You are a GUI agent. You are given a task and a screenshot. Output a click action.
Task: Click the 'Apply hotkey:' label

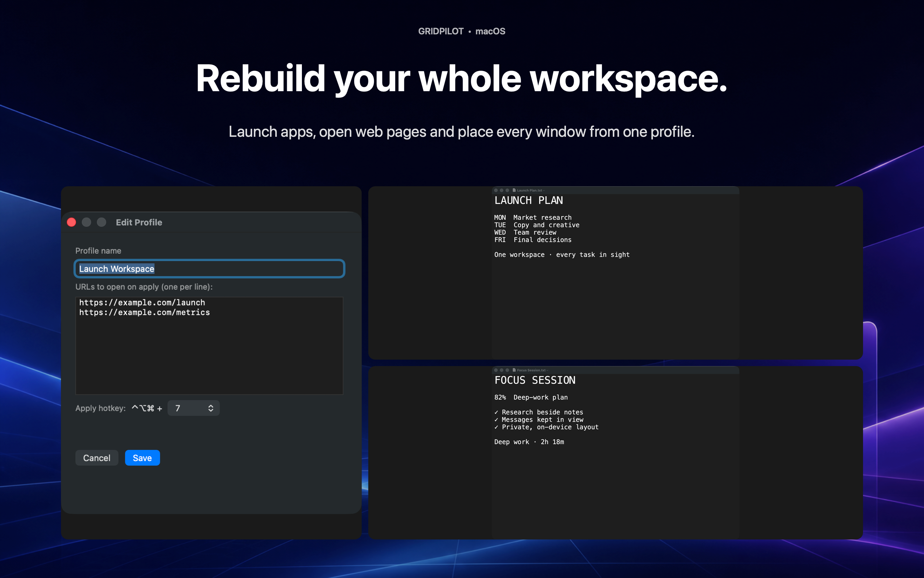[x=100, y=408]
